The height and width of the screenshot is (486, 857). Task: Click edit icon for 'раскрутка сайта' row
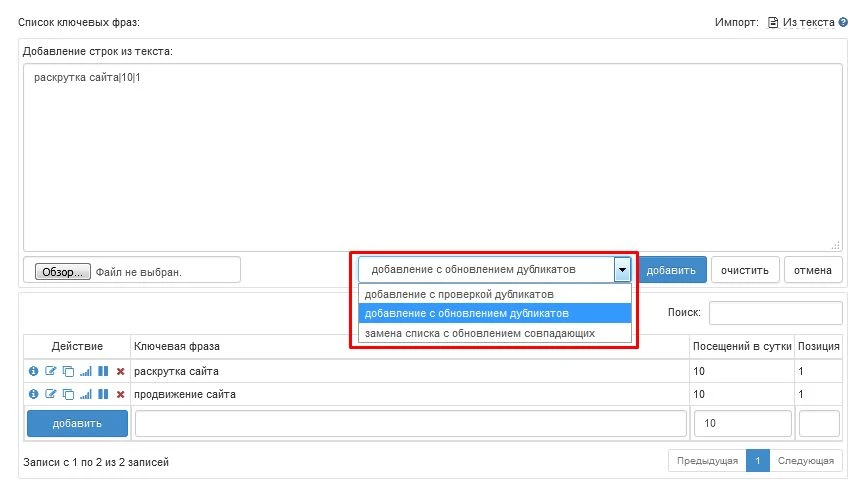pos(51,371)
